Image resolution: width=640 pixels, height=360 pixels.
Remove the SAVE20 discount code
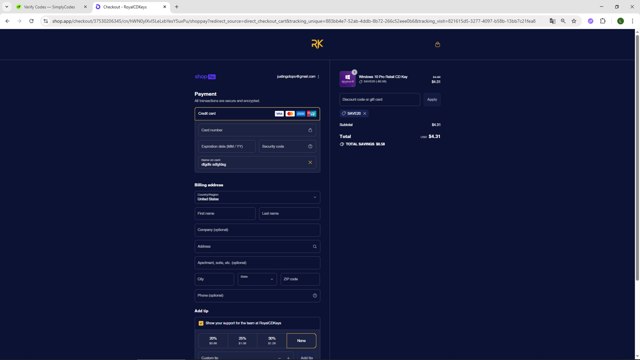[364, 113]
